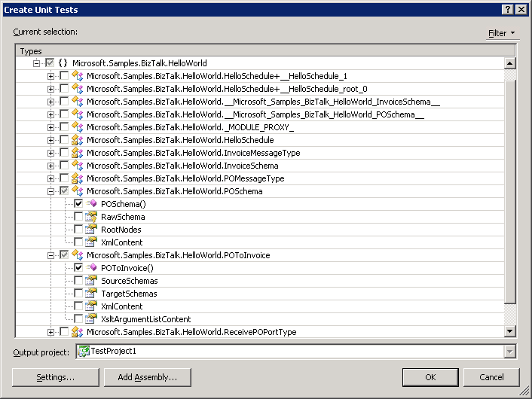The image size is (532, 399).
Task: Click the locked class icon beside InvoiceMessageType
Action: pos(78,153)
